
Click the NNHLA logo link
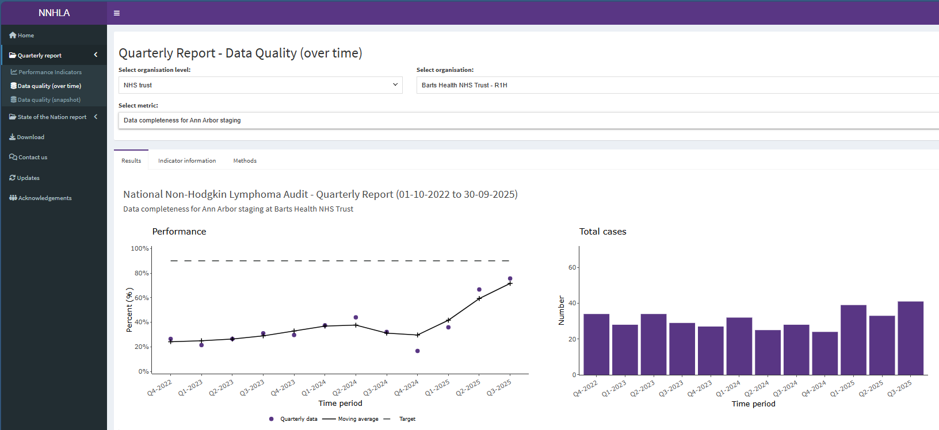[x=54, y=13]
